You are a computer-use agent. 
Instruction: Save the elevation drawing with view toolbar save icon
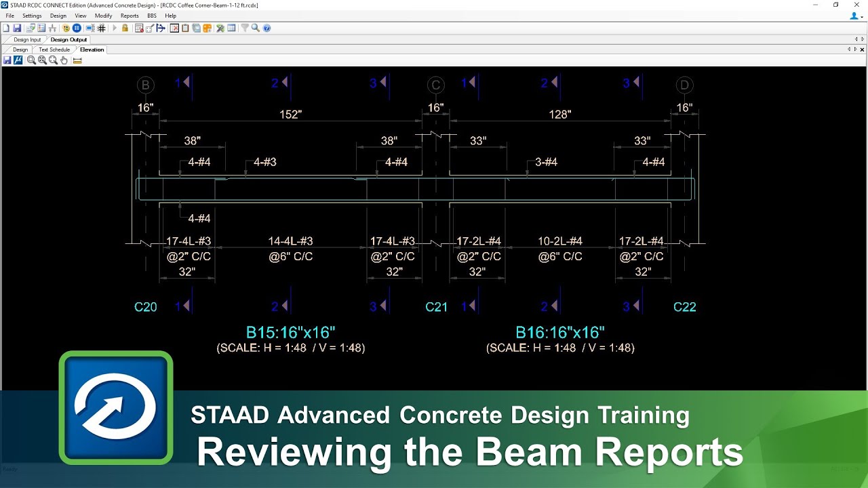7,60
